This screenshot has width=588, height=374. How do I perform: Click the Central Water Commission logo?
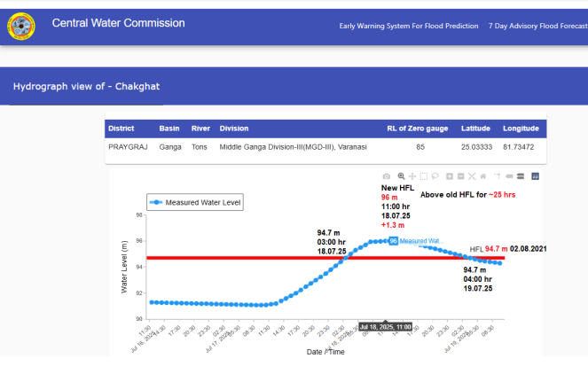coord(21,25)
